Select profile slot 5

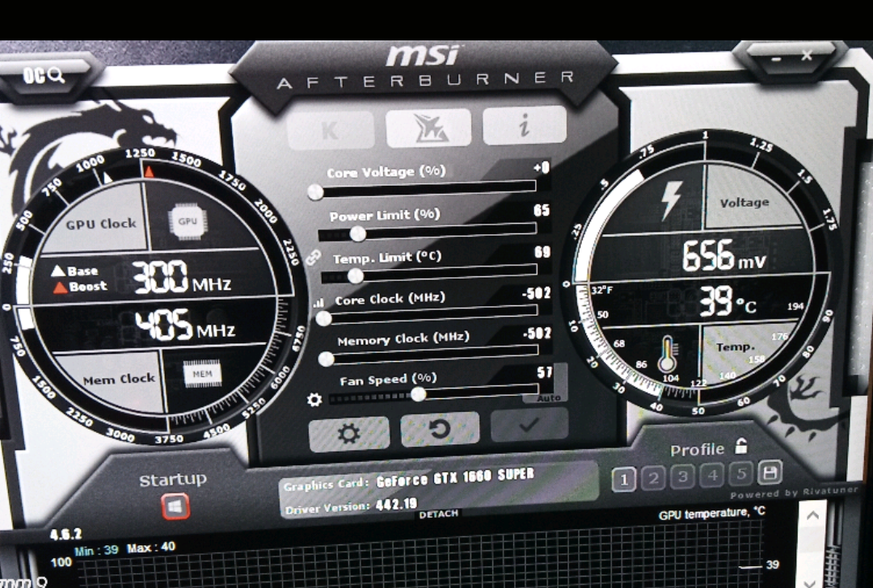[x=741, y=474]
